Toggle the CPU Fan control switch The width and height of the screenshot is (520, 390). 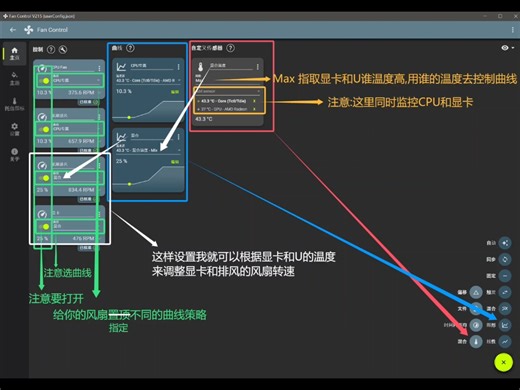click(x=44, y=81)
